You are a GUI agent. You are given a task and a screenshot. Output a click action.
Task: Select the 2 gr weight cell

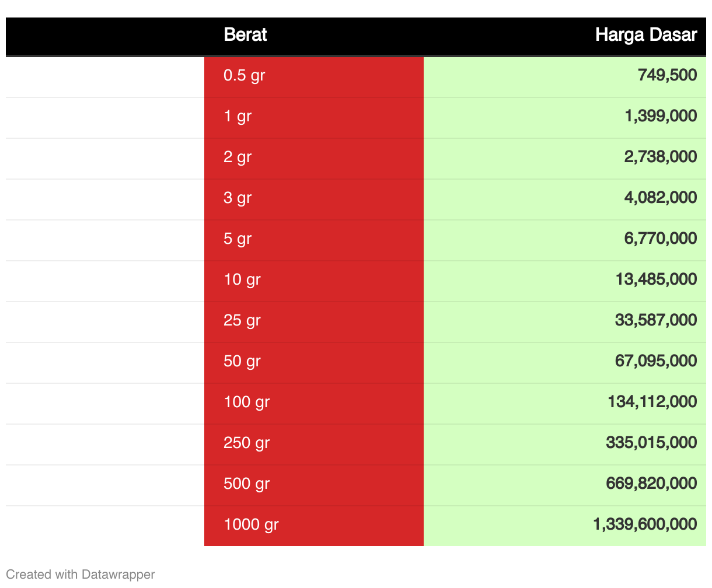(x=314, y=159)
